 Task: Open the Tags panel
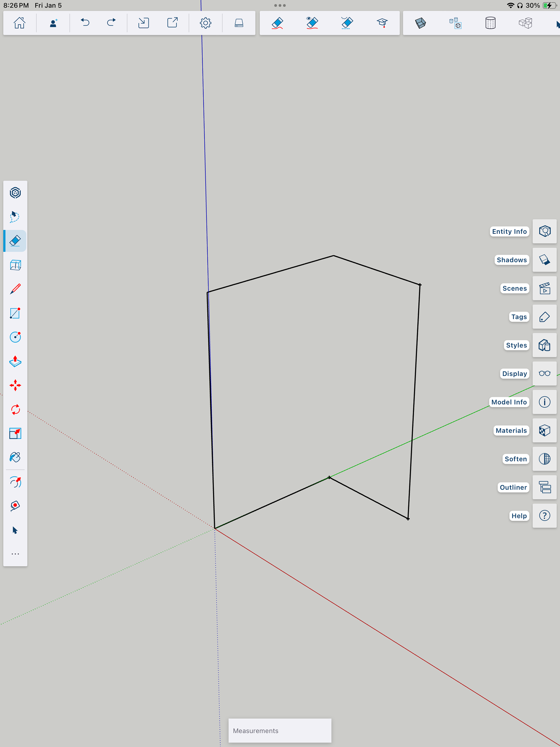click(x=545, y=317)
